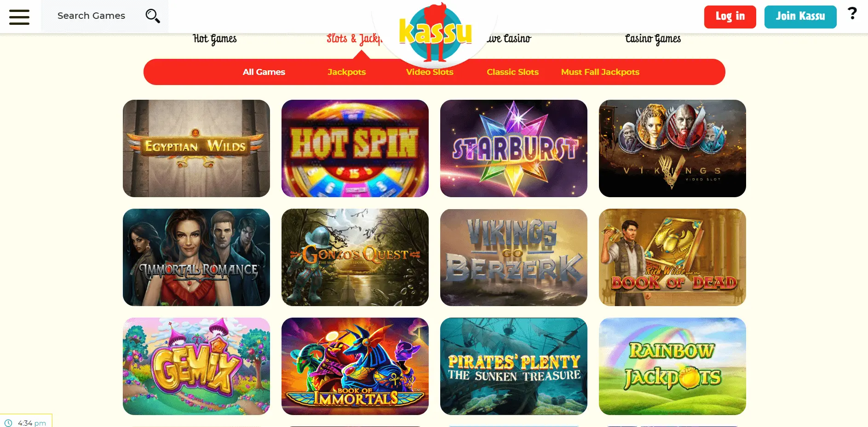
Task: Select the All Games tab
Action: click(x=264, y=72)
